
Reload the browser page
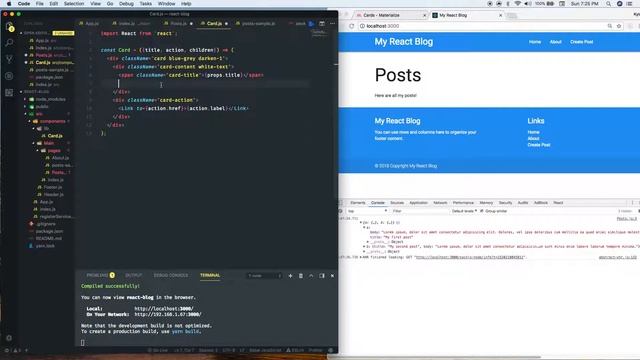click(x=351, y=26)
